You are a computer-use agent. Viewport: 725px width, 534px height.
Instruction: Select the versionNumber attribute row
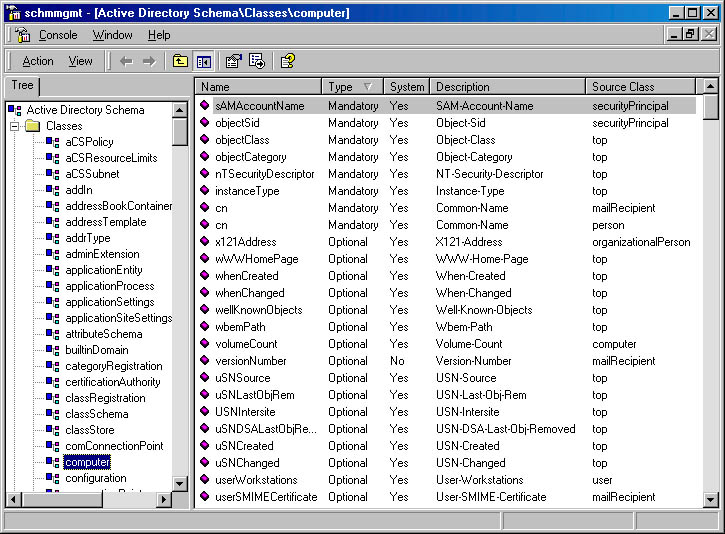click(250, 361)
